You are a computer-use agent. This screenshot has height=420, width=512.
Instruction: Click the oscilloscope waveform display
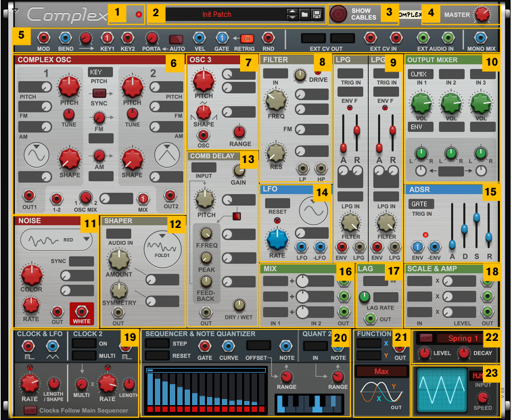click(x=442, y=390)
